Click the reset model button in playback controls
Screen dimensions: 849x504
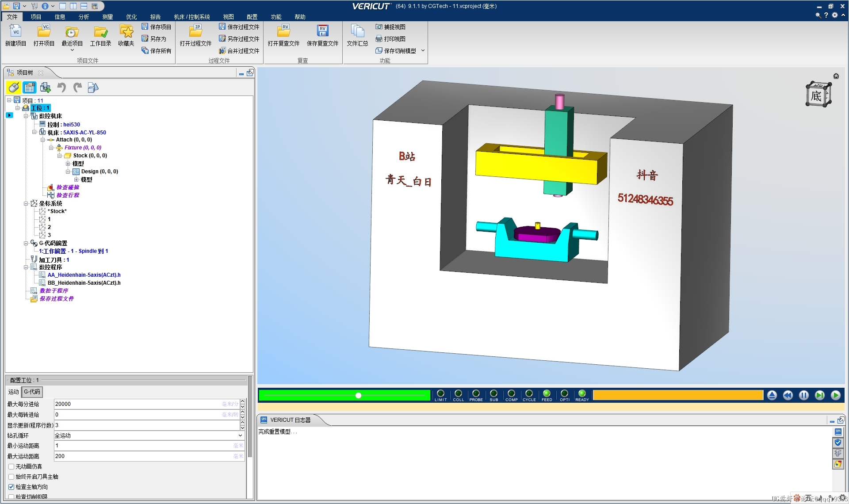click(x=772, y=395)
